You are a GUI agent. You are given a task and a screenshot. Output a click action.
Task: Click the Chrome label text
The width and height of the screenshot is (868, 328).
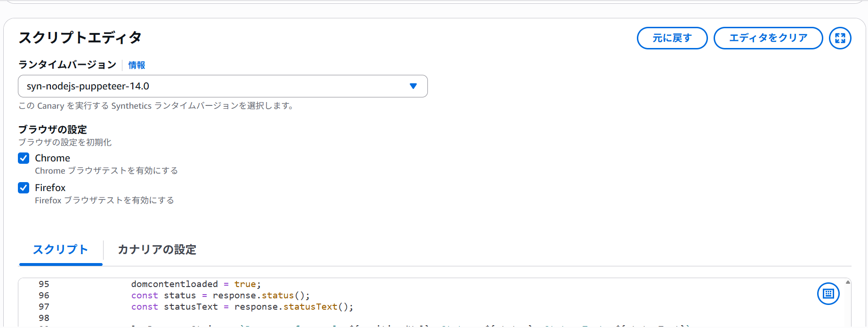[x=52, y=158]
